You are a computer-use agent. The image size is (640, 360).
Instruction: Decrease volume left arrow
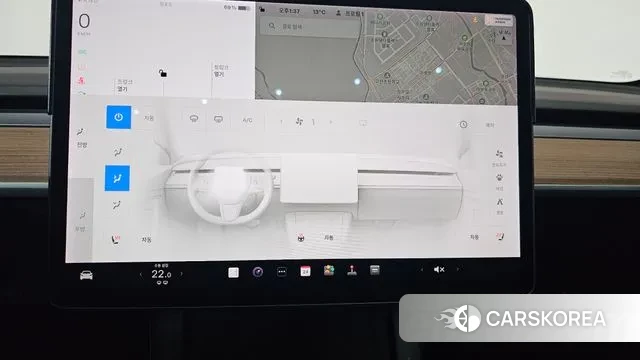(x=422, y=269)
